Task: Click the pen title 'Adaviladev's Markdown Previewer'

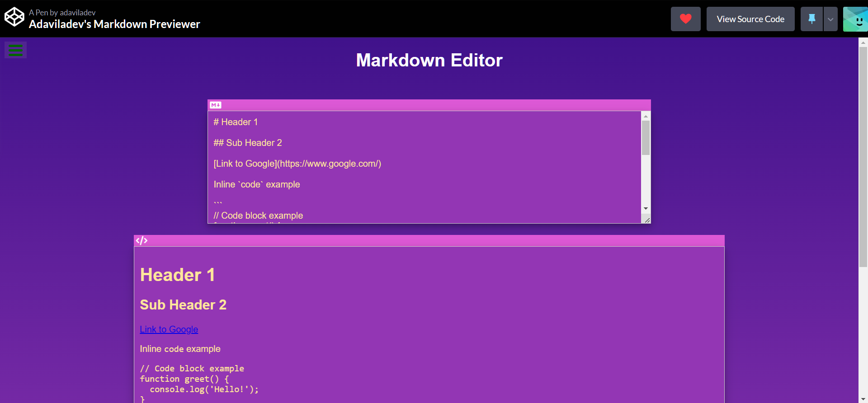Action: tap(114, 24)
